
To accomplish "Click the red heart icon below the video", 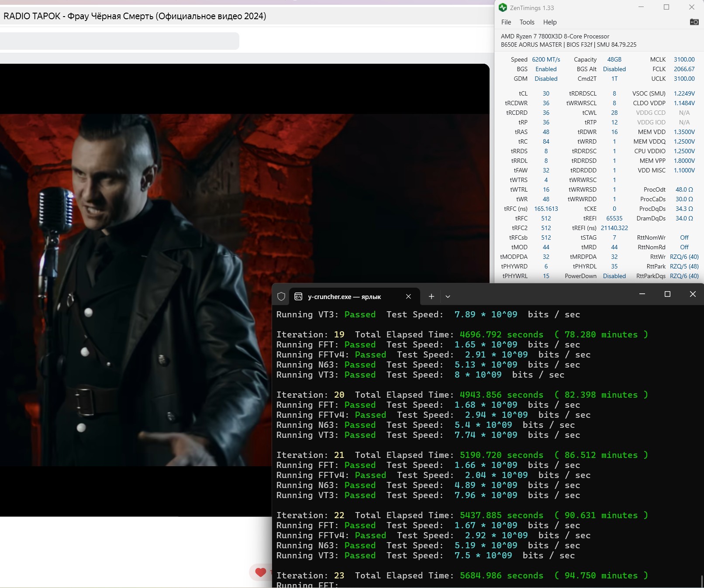I will 261,572.
